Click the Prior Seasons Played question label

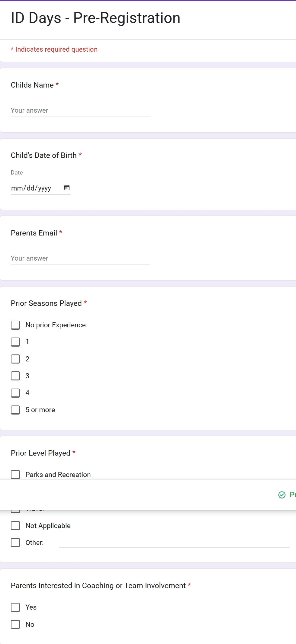tap(46, 303)
